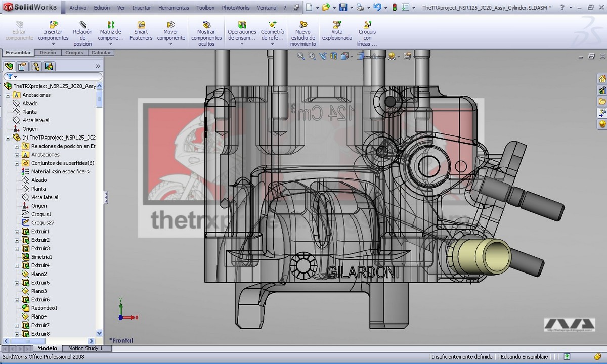Click the Undo arrow icon

[377, 8]
